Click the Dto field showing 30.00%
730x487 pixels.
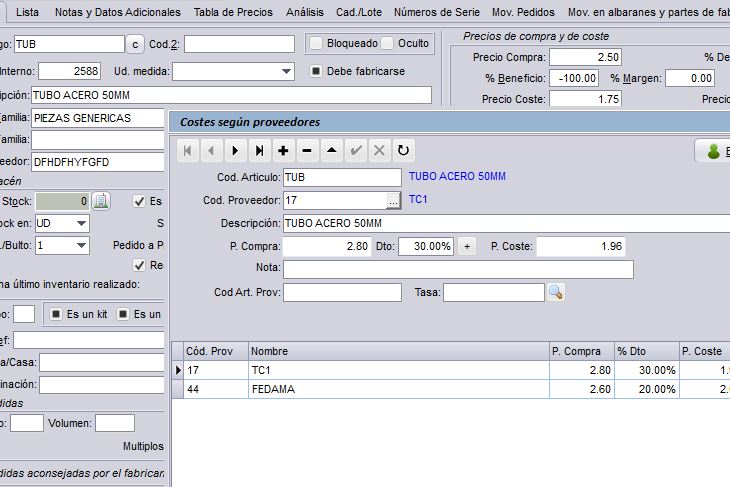click(x=426, y=246)
